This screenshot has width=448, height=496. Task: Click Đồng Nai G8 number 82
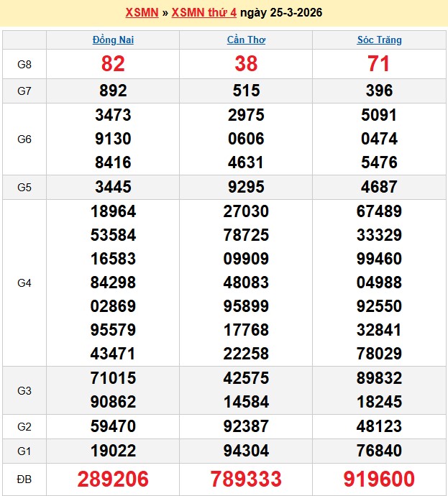(113, 64)
